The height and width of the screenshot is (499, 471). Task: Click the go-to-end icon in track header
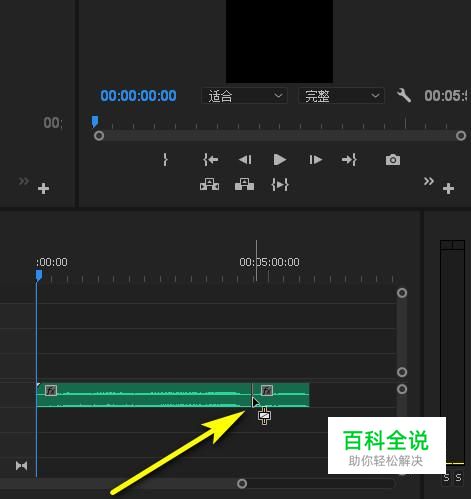tap(21, 466)
